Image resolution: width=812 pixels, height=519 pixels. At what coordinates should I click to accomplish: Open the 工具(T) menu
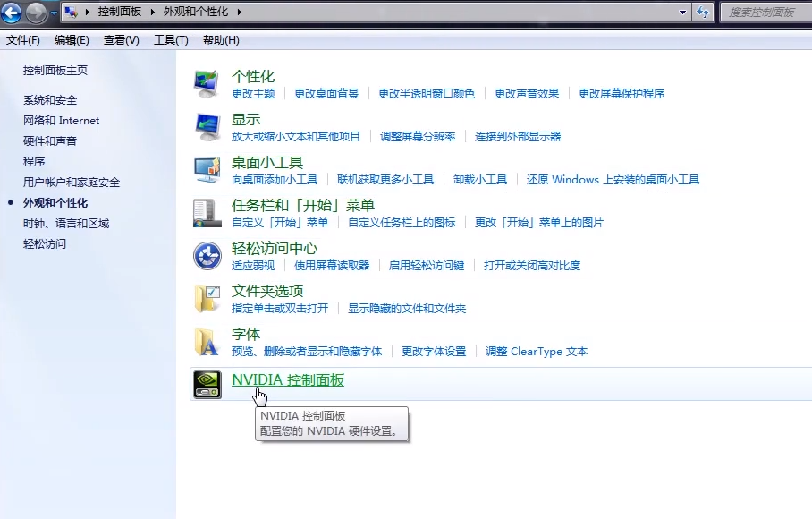(x=171, y=40)
